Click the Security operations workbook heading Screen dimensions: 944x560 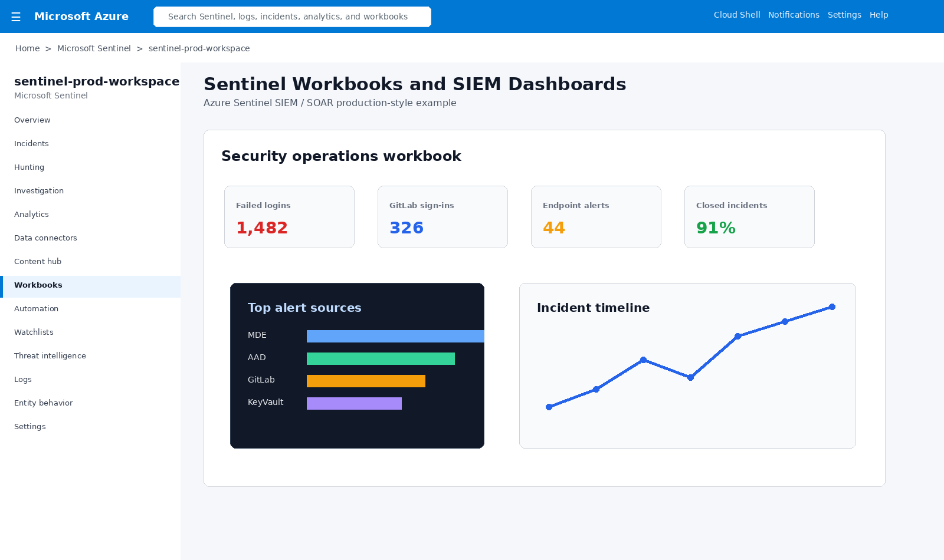(x=341, y=156)
